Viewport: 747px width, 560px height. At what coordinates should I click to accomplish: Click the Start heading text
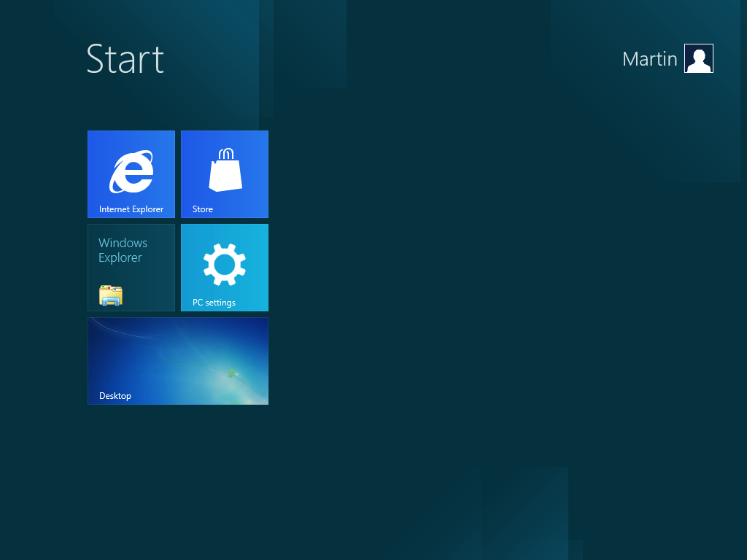[125, 61]
